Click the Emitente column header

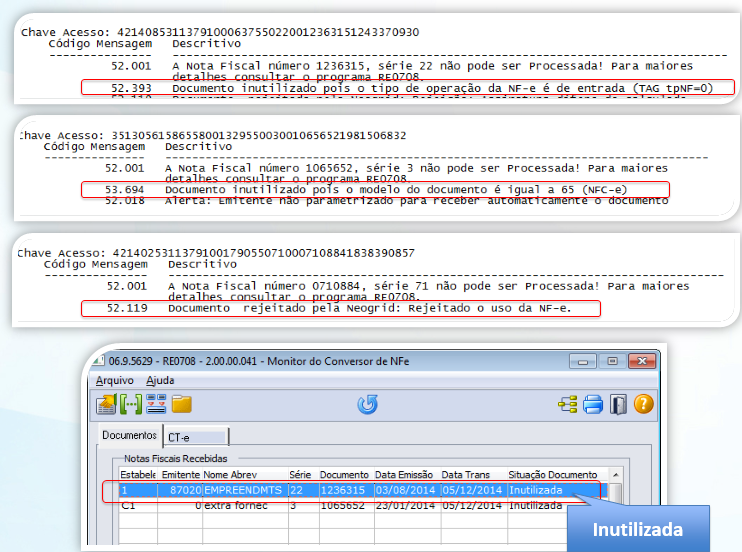coord(180,475)
